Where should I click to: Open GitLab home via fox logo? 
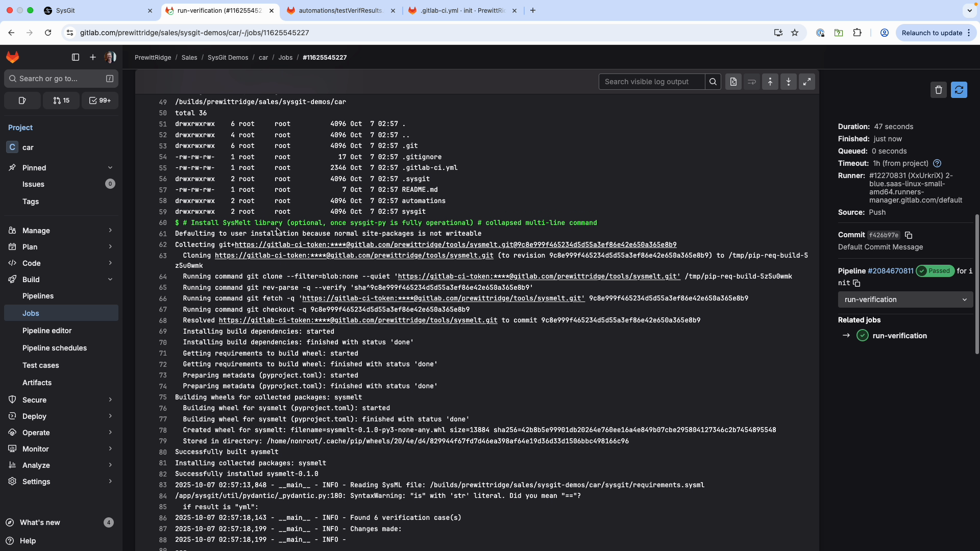(12, 57)
